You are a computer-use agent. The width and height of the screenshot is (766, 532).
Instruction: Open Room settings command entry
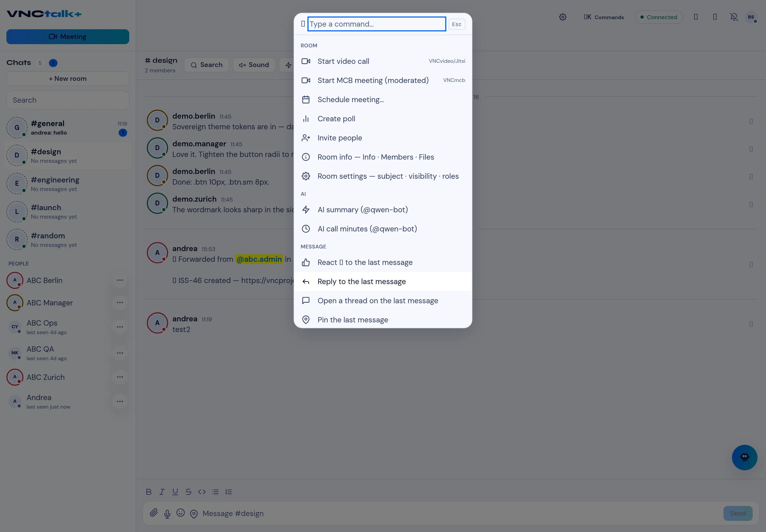coord(383,176)
